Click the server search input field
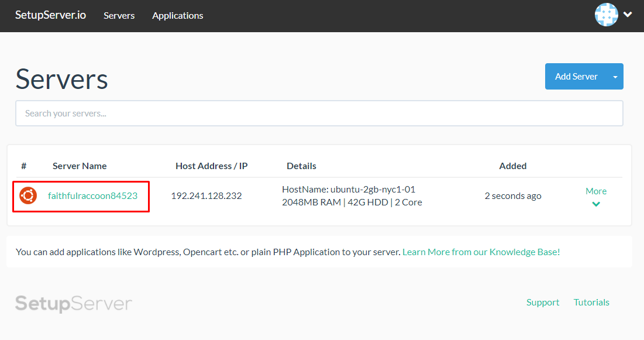 click(x=319, y=113)
